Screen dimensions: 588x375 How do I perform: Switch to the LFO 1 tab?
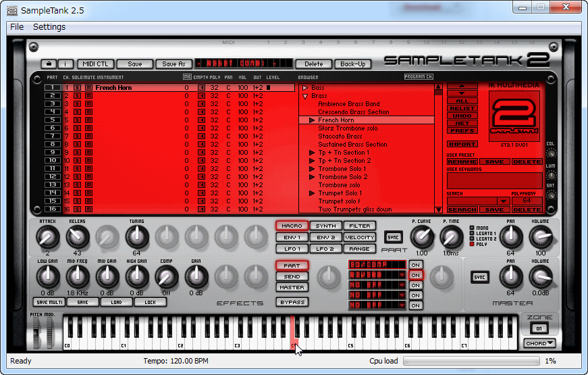click(x=292, y=249)
